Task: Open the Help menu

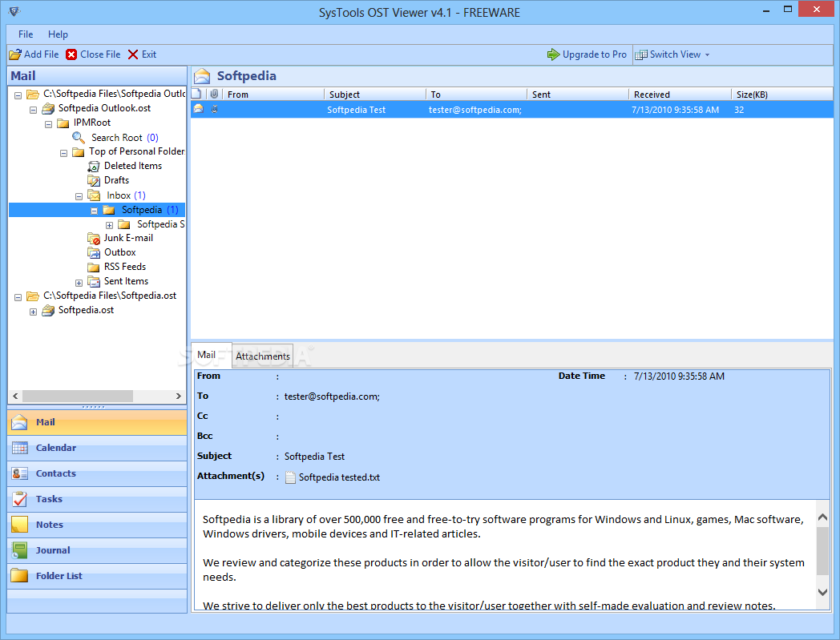Action: point(58,34)
